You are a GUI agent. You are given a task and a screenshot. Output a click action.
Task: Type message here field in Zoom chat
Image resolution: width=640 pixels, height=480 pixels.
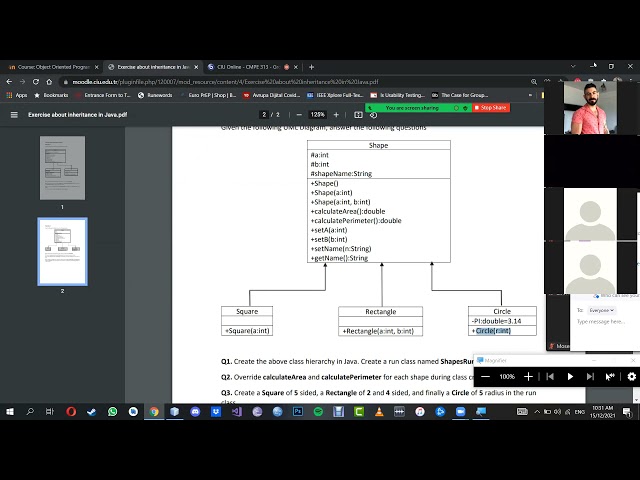[x=602, y=322]
